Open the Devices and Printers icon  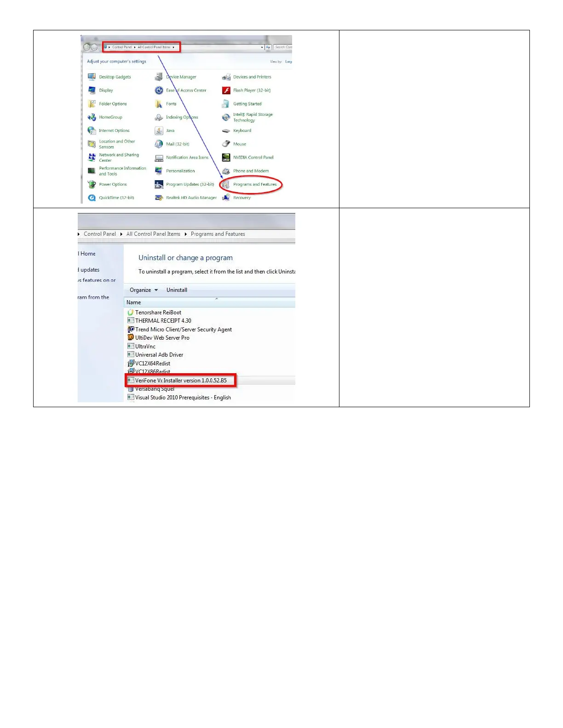[x=226, y=77]
